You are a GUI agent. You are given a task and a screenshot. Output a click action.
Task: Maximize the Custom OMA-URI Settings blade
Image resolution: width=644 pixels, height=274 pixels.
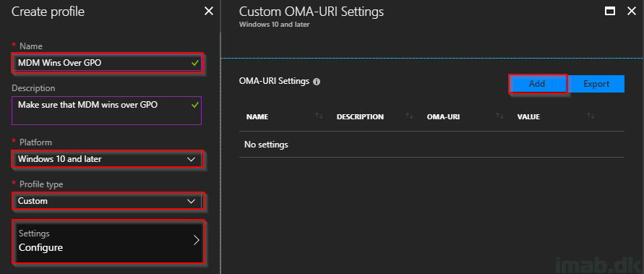tap(610, 12)
